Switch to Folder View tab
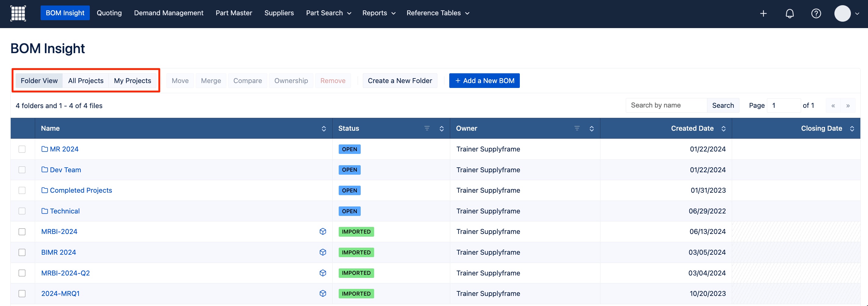Image resolution: width=868 pixels, height=306 pixels. point(39,81)
